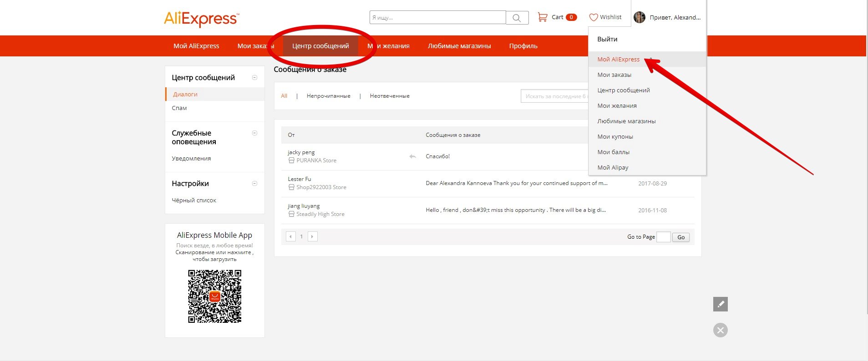
Task: Filter messages by Непрочитанные
Action: coord(329,96)
